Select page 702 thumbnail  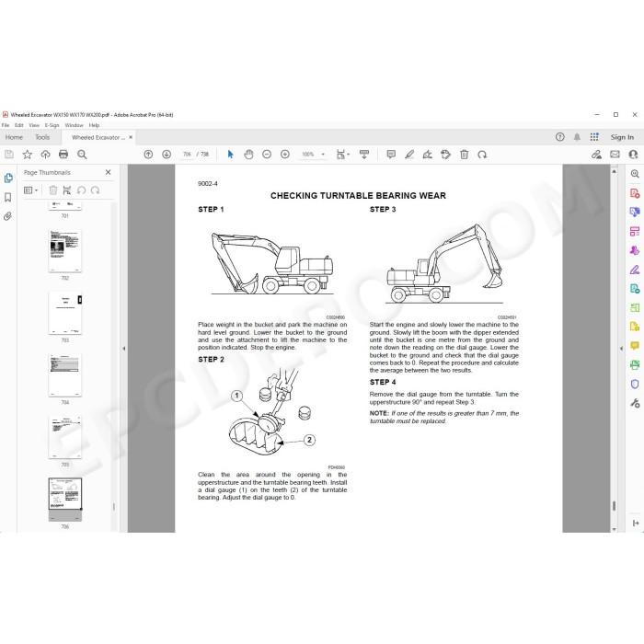tap(65, 251)
